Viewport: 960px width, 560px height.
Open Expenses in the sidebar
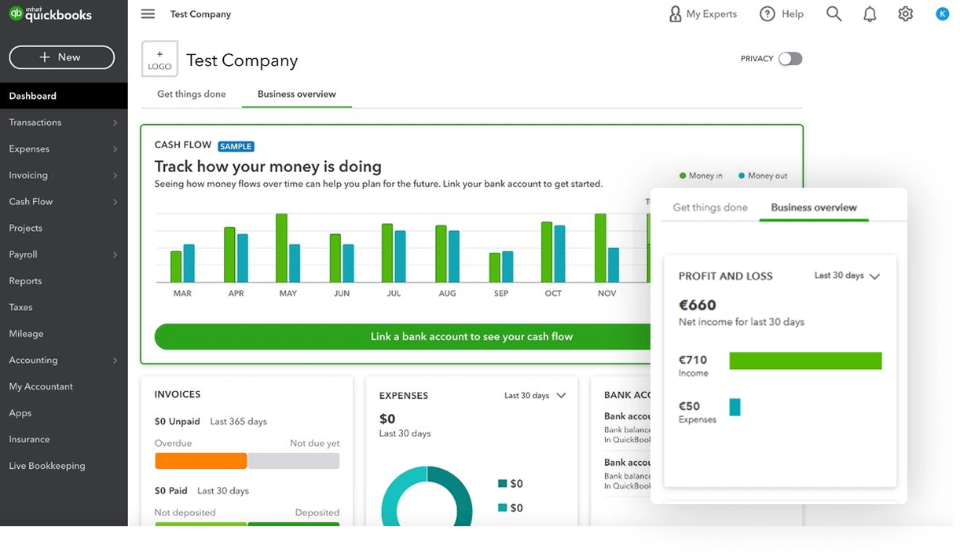[x=29, y=148]
